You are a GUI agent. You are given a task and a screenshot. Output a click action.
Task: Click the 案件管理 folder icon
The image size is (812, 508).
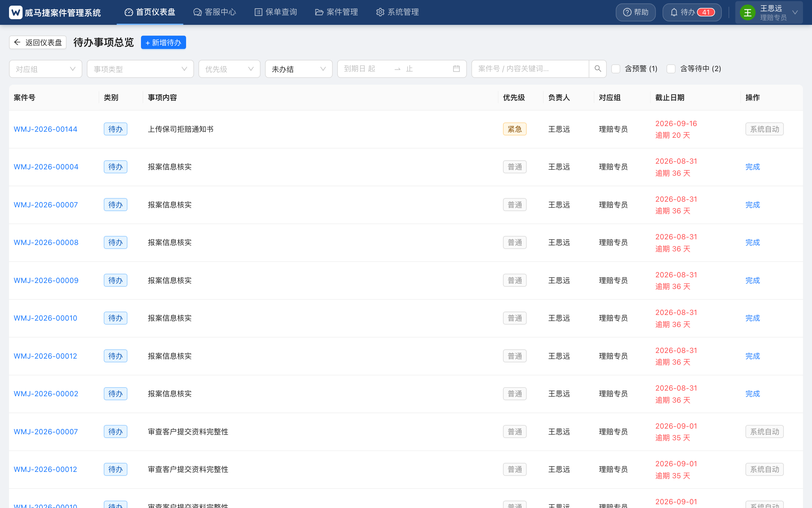click(x=319, y=12)
